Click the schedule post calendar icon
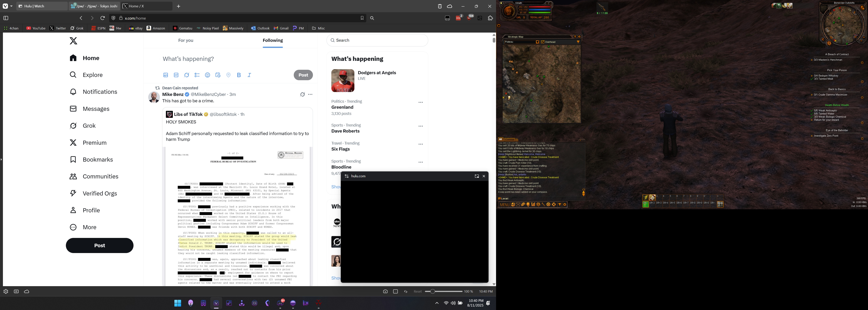The height and width of the screenshot is (310, 868). pyautogui.click(x=218, y=75)
